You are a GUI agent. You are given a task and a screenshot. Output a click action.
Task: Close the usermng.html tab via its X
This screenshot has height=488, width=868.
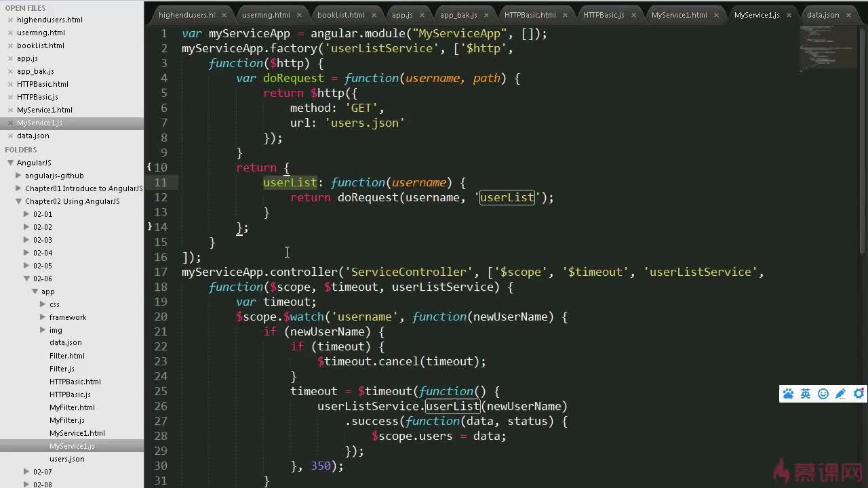tap(298, 15)
